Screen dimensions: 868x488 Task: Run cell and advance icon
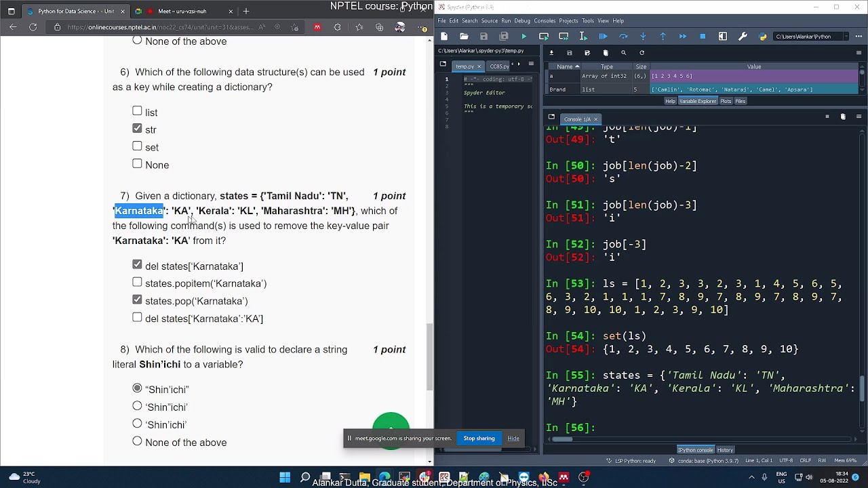pos(564,37)
